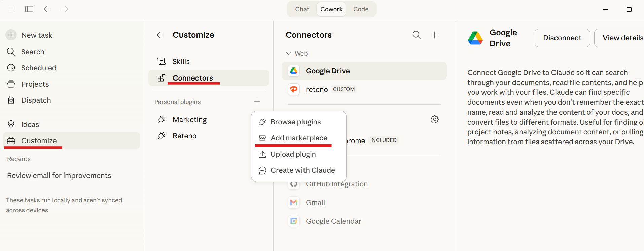The width and height of the screenshot is (644, 251).
Task: Search connectors with the magnifier icon
Action: tap(417, 35)
